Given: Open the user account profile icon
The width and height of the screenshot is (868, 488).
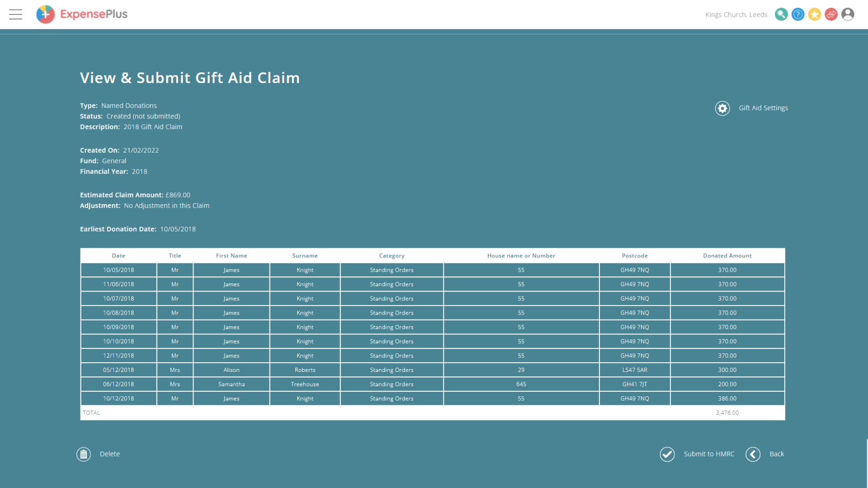Looking at the screenshot, I should 848,14.
